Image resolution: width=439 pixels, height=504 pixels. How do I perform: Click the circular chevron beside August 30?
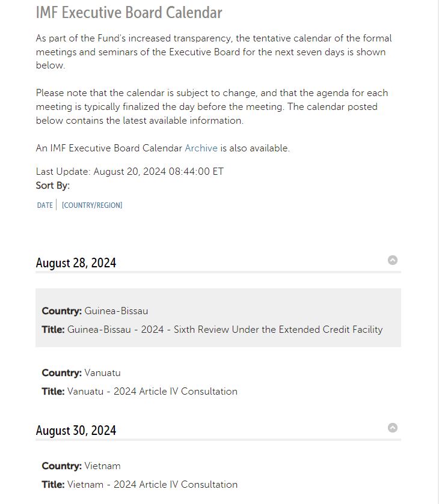pos(393,427)
